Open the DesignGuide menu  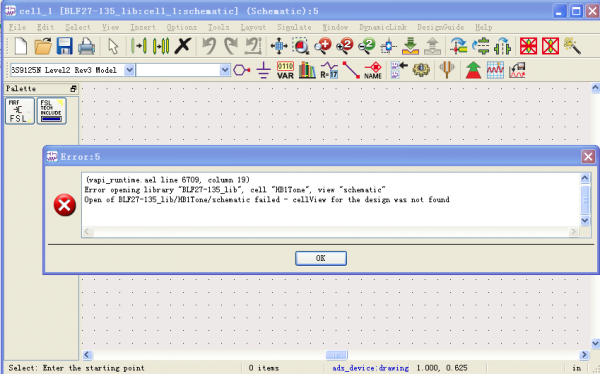[x=440, y=27]
